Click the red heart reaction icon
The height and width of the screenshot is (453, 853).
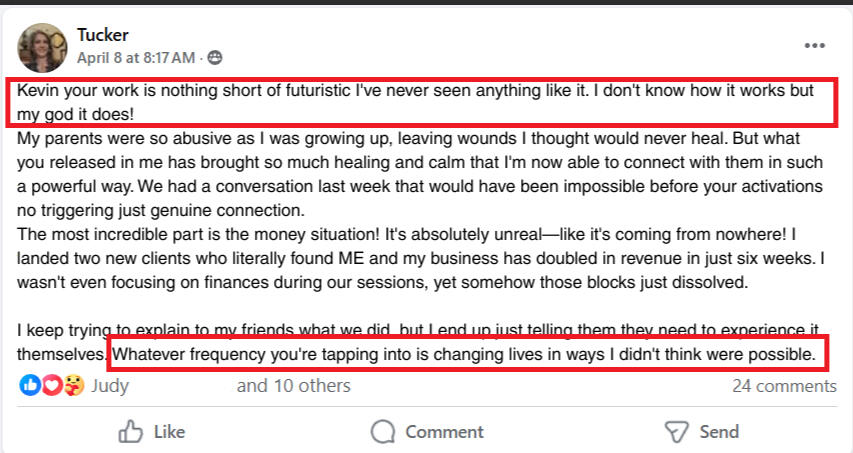(51, 386)
